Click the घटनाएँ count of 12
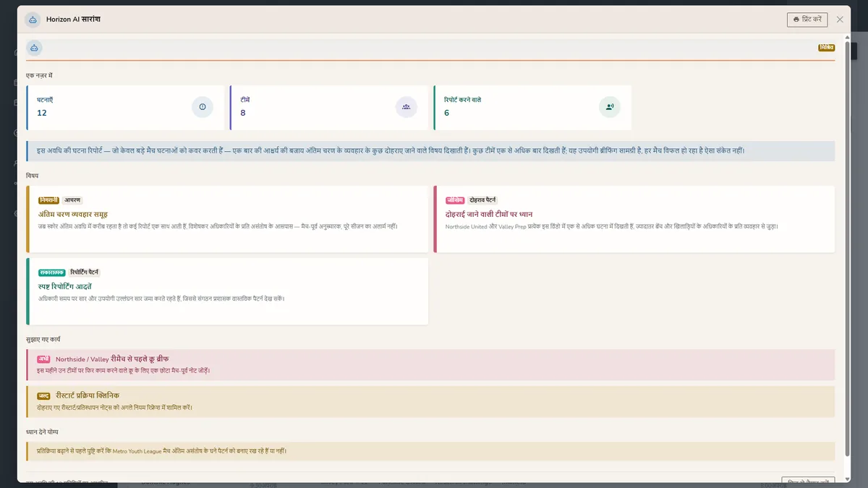Viewport: 868px width, 488px height. click(x=42, y=113)
